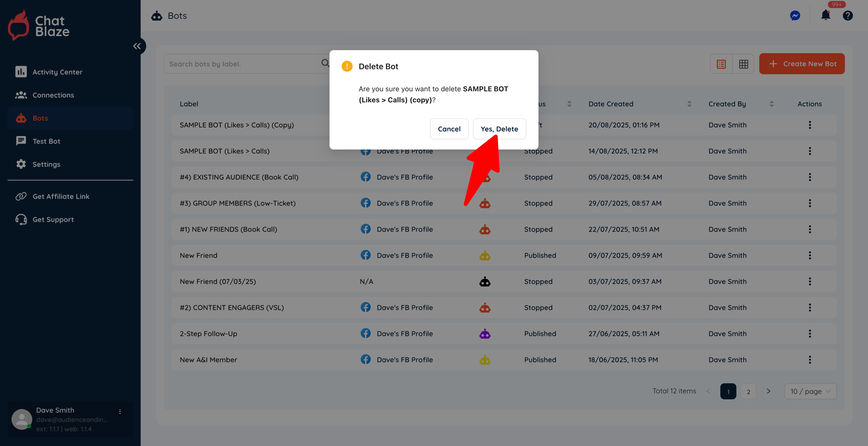The width and height of the screenshot is (868, 446).
Task: Open actions menu for New Friend row
Action: pos(810,255)
